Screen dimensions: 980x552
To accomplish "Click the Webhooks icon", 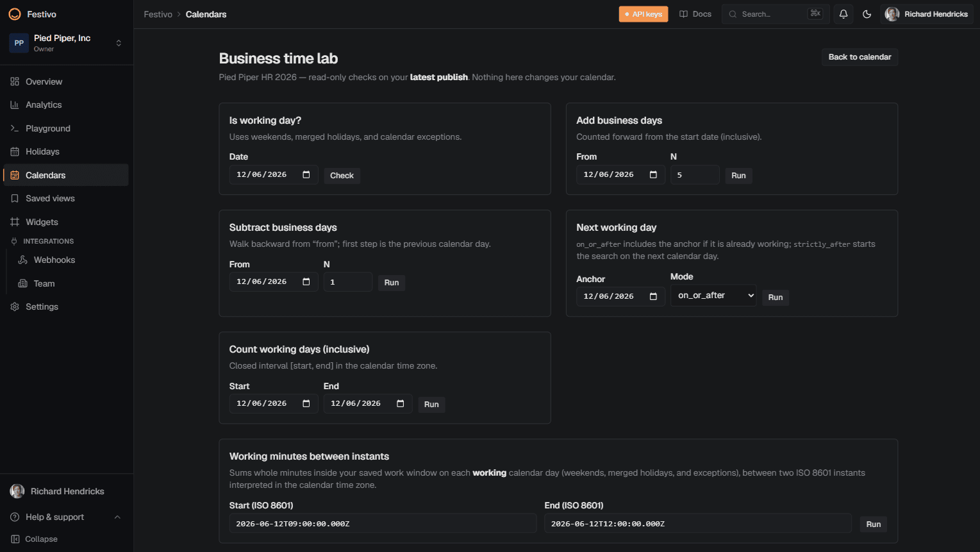I will (23, 260).
